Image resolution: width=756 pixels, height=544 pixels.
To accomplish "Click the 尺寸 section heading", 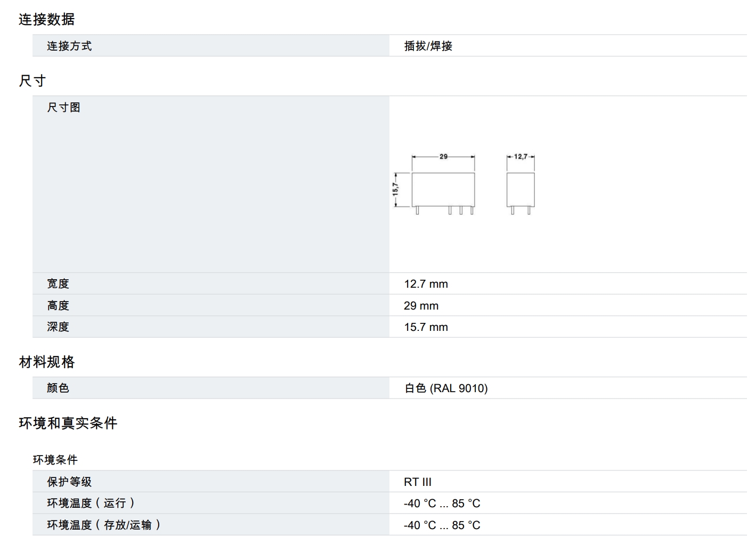I will 32,81.
